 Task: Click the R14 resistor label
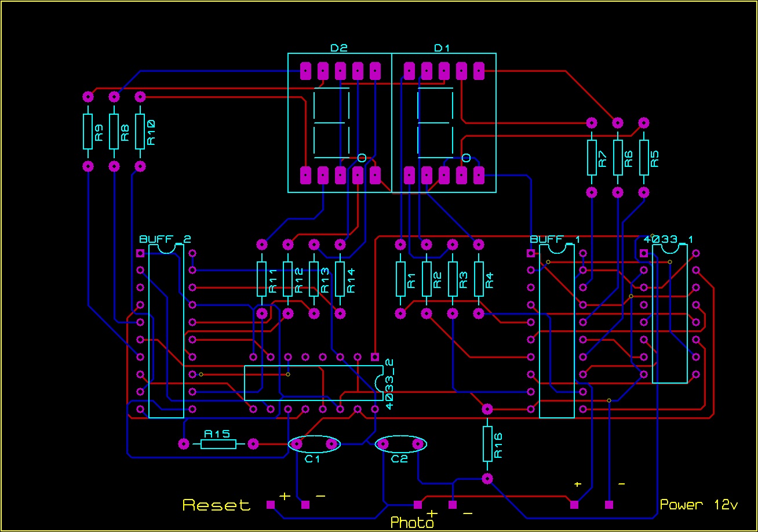coord(351,280)
